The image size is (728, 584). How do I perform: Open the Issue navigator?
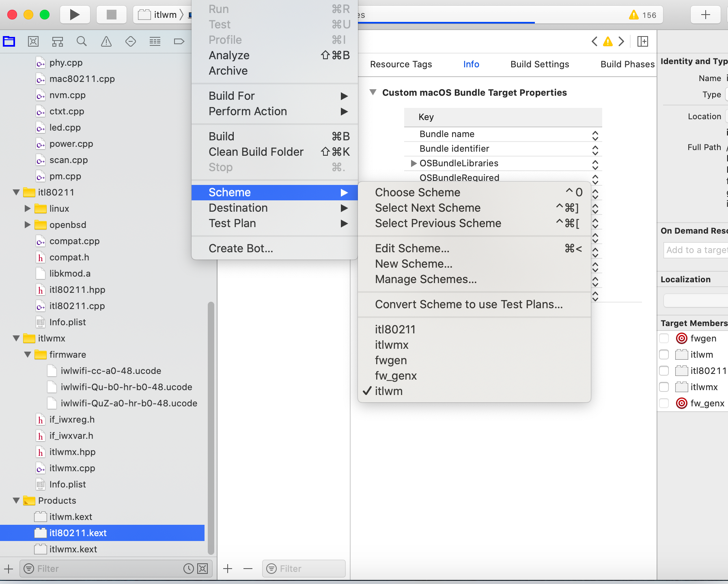(106, 41)
